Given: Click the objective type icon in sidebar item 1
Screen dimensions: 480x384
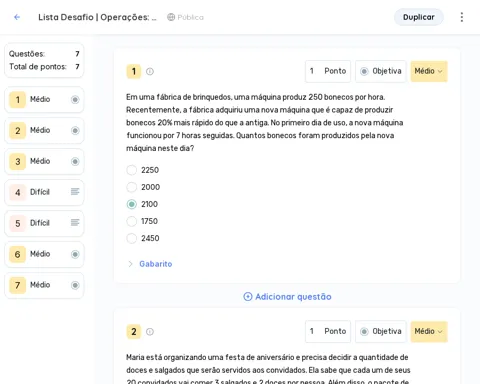Looking at the screenshot, I should pos(75,99).
